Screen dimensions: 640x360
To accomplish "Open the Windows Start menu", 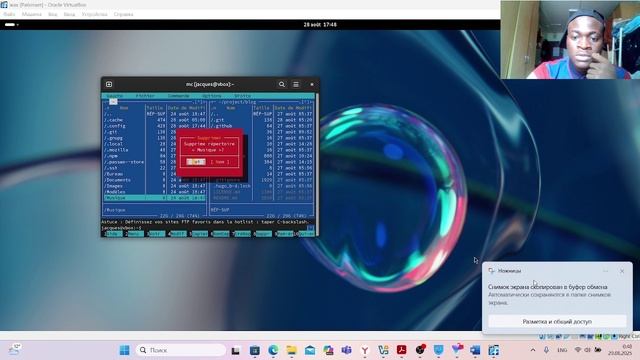I will [x=124, y=350].
